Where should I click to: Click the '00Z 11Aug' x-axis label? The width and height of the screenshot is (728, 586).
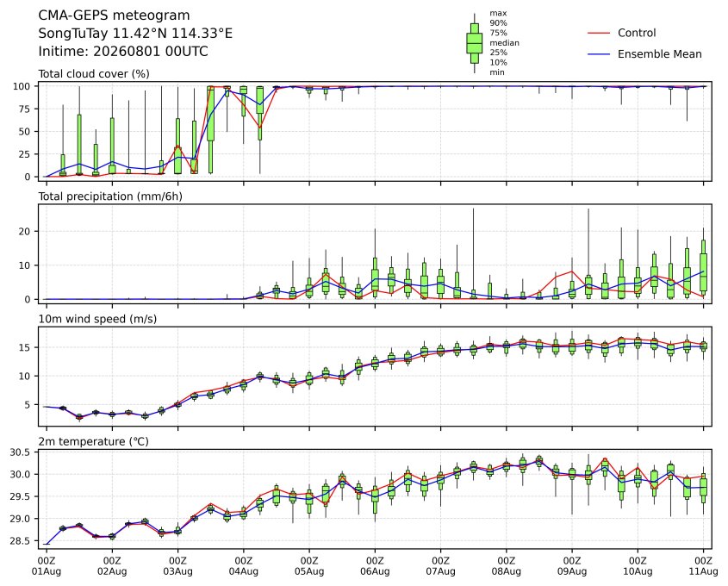coord(703,566)
